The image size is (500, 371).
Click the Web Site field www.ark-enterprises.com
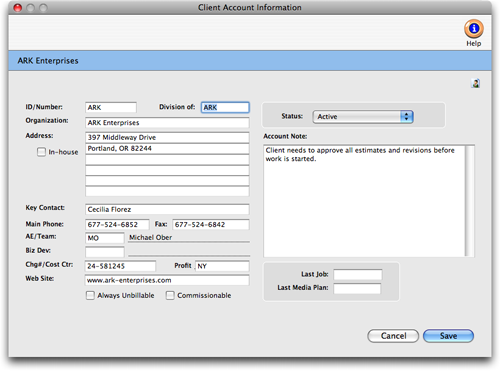coord(167,280)
